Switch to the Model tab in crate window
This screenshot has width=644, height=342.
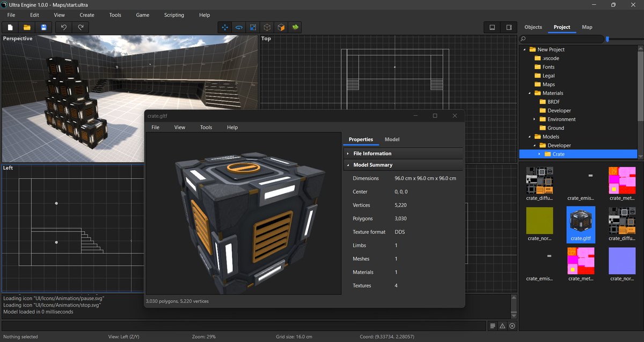point(392,139)
